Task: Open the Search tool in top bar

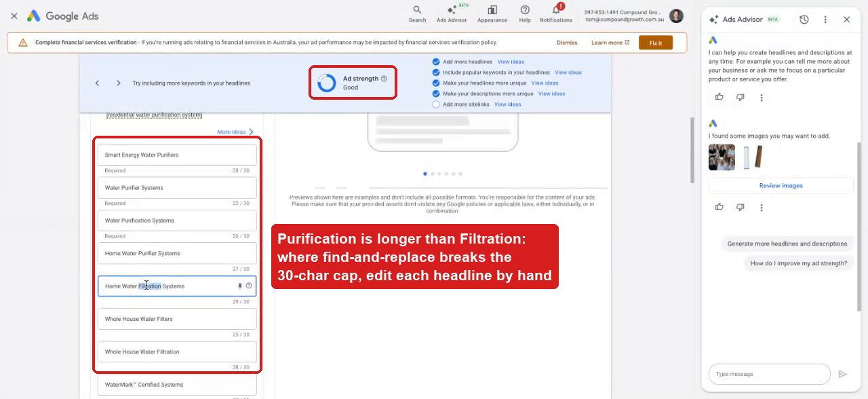Action: [x=417, y=13]
